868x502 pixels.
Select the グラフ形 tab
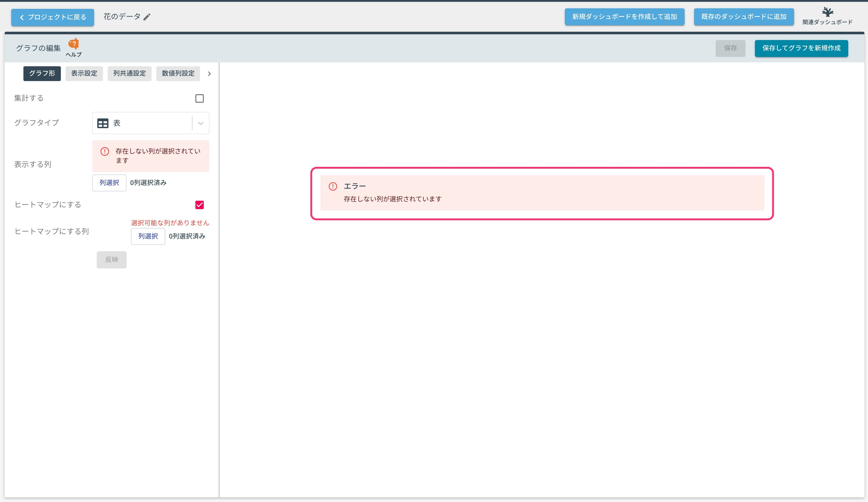click(x=42, y=74)
